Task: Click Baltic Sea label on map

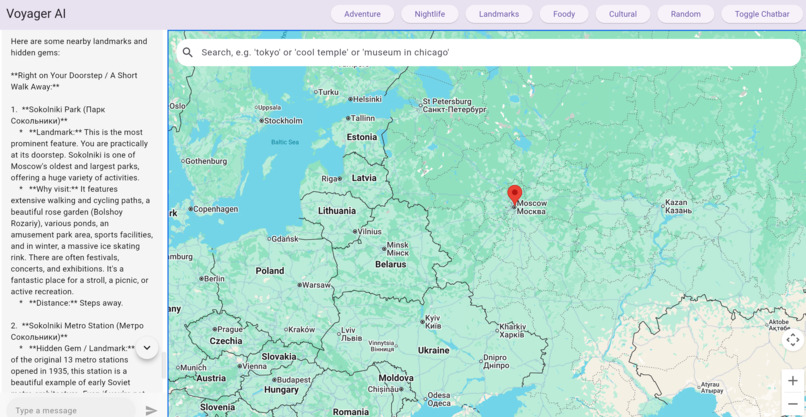Action: (285, 142)
